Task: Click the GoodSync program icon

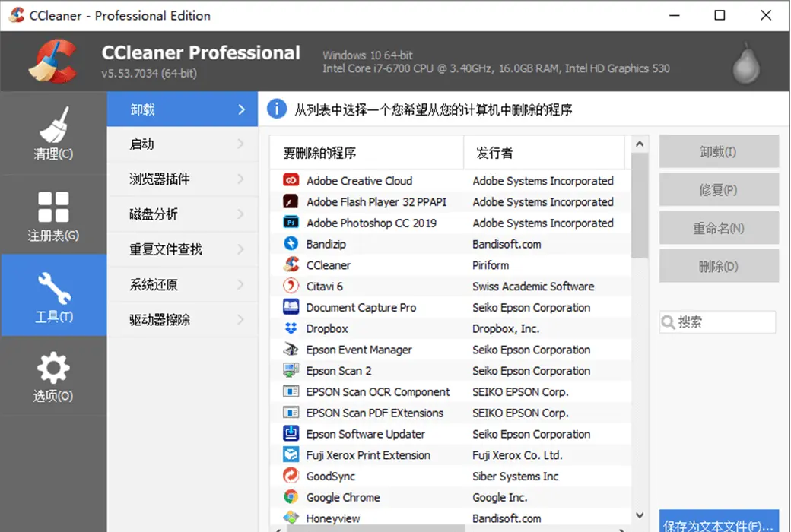Action: (291, 476)
